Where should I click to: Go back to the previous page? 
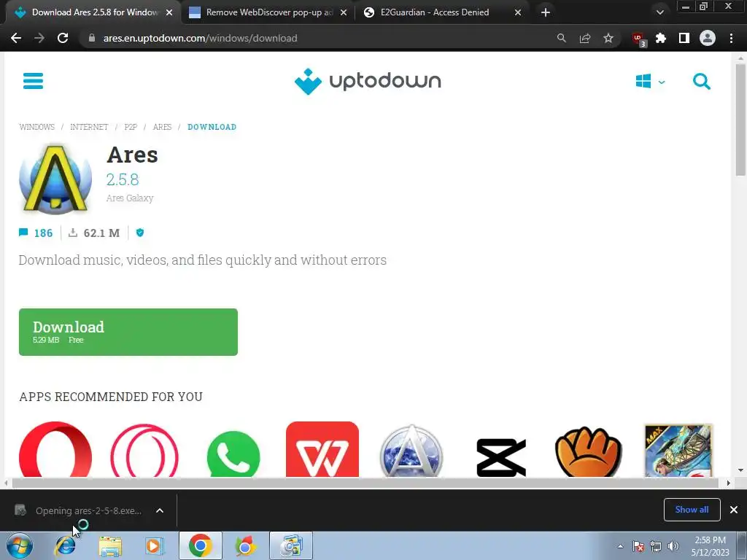click(16, 38)
